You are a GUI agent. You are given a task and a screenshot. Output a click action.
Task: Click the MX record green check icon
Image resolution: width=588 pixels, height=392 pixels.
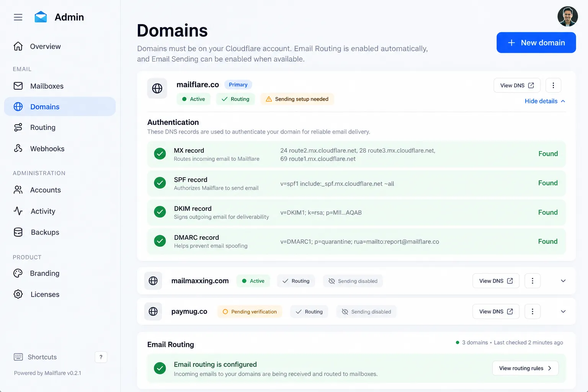click(160, 154)
